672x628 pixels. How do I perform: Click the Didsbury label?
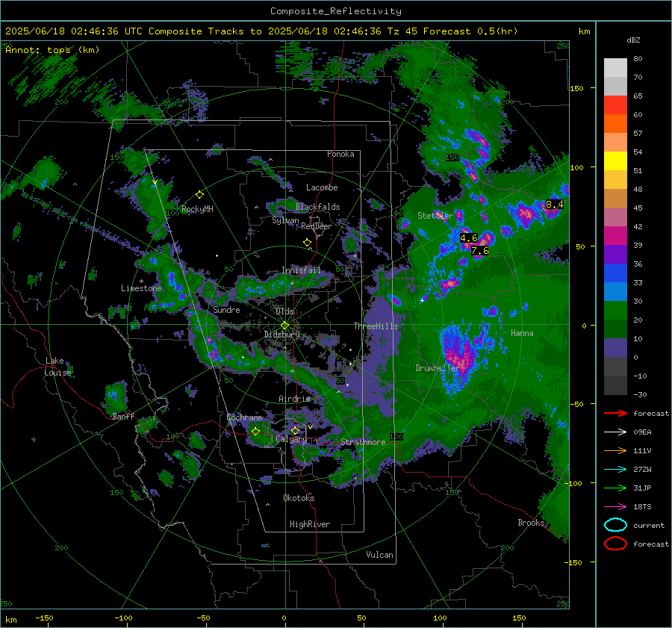(x=281, y=335)
